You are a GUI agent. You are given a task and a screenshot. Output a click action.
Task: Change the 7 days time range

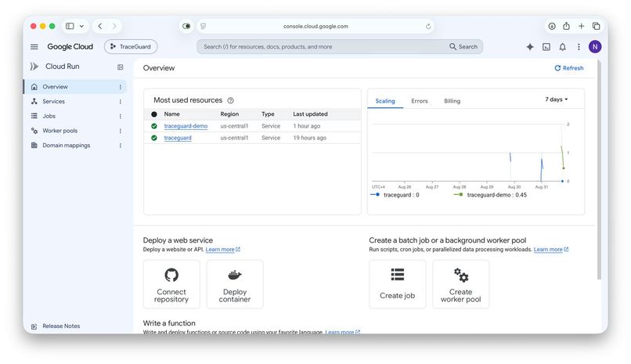(x=556, y=99)
